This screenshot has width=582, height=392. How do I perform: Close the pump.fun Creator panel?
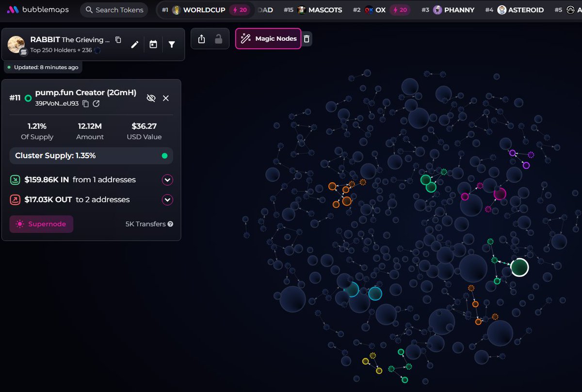coord(166,98)
